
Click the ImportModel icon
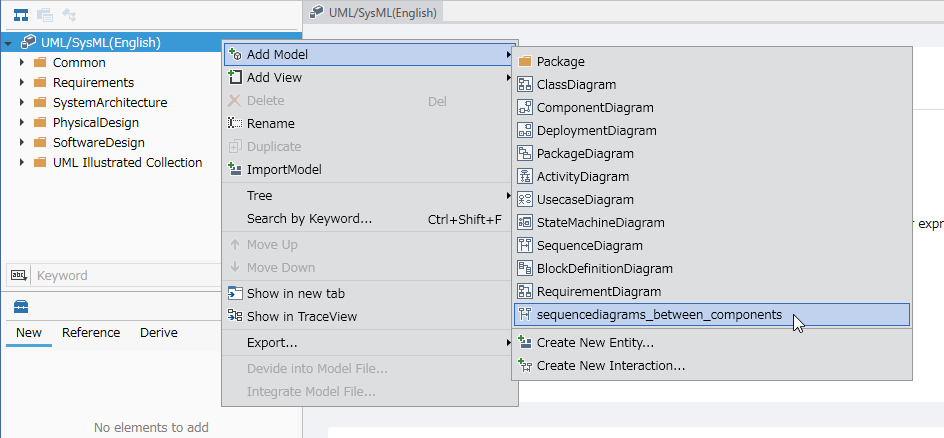(x=235, y=170)
